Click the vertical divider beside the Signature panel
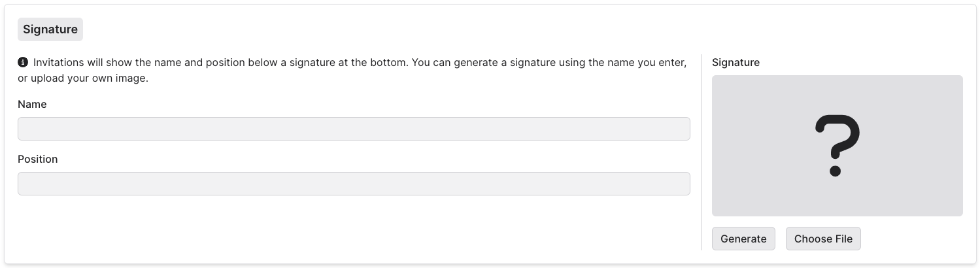 (x=701, y=152)
